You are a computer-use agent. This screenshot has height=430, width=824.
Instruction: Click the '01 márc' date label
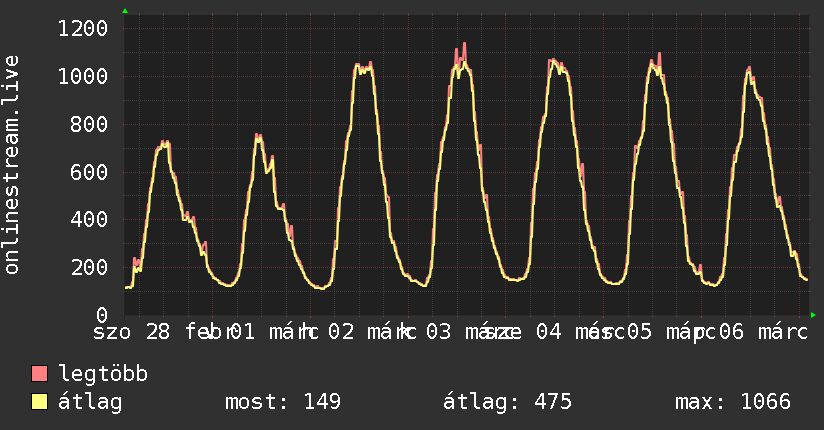pyautogui.click(x=274, y=332)
